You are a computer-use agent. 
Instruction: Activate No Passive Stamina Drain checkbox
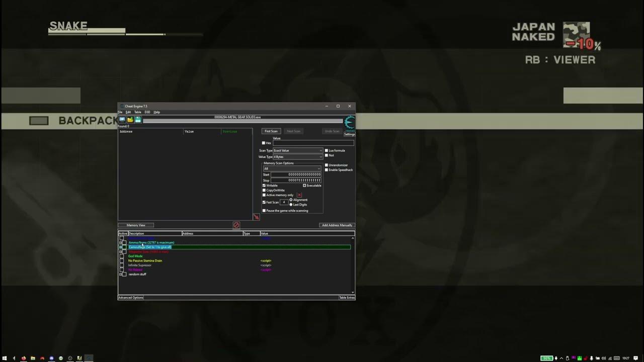click(122, 261)
